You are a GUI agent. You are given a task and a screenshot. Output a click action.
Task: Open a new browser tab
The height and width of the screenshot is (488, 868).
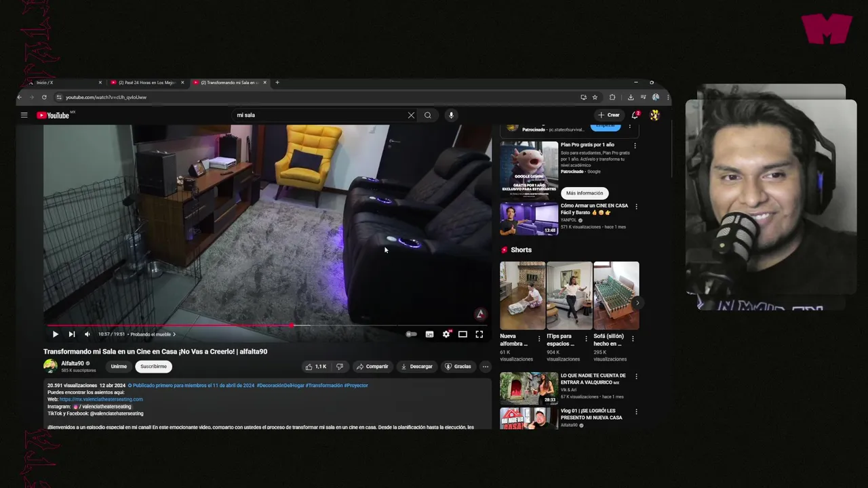(277, 83)
